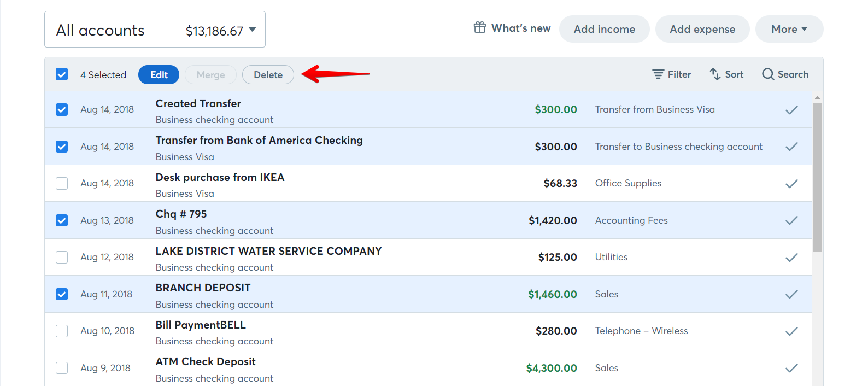Delete the selected transactions
868x386 pixels.
click(268, 74)
